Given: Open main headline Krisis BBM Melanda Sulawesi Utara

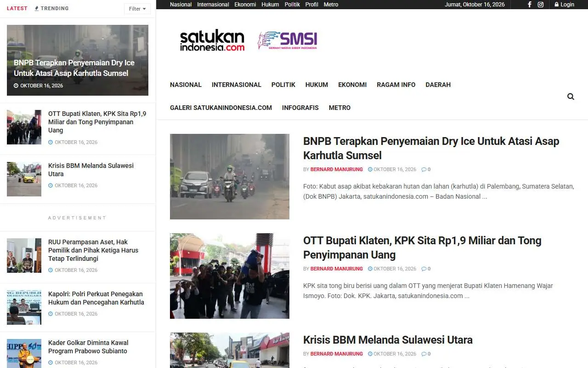Looking at the screenshot, I should (x=388, y=340).
